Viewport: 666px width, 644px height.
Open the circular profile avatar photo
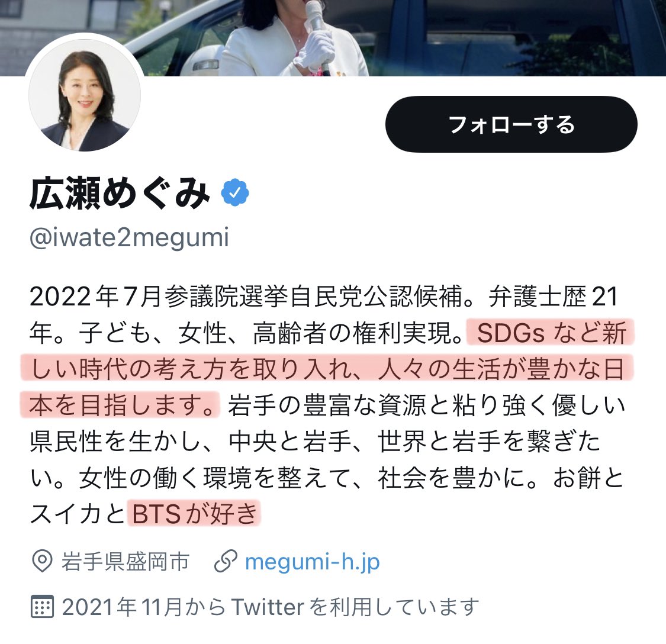pyautogui.click(x=85, y=95)
